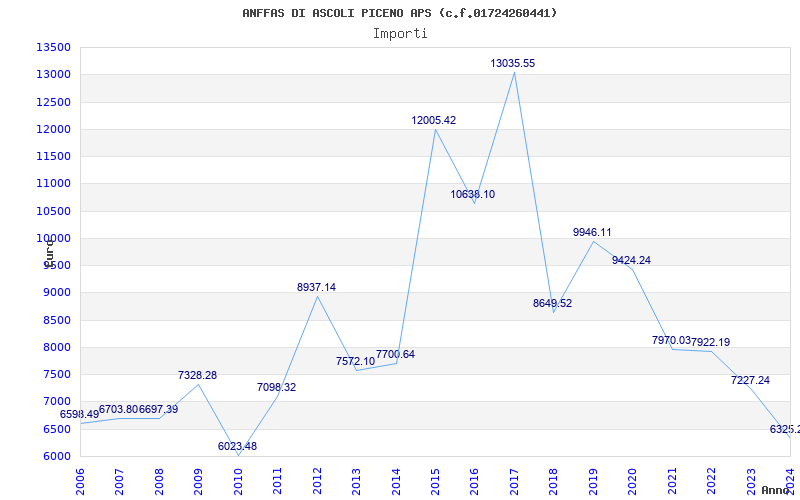Viewport: 800px width, 500px height.
Task: Click x-axis year 2014
Action: 396,482
